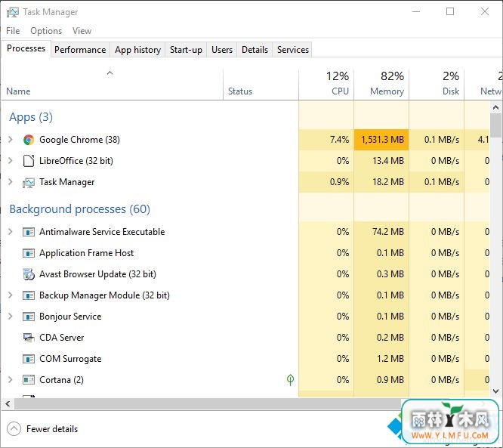This screenshot has width=503, height=448.
Task: Click Cortana's 0.9 MB memory value
Action: tap(390, 380)
